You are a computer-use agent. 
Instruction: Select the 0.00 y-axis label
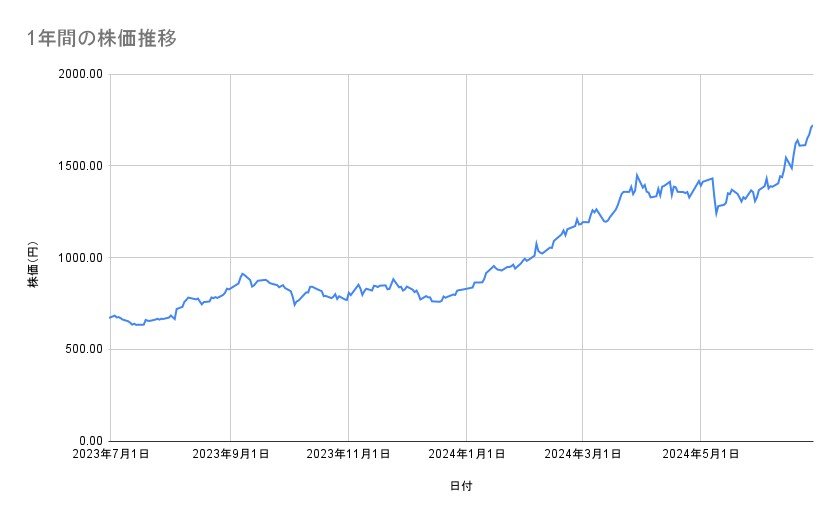point(90,441)
